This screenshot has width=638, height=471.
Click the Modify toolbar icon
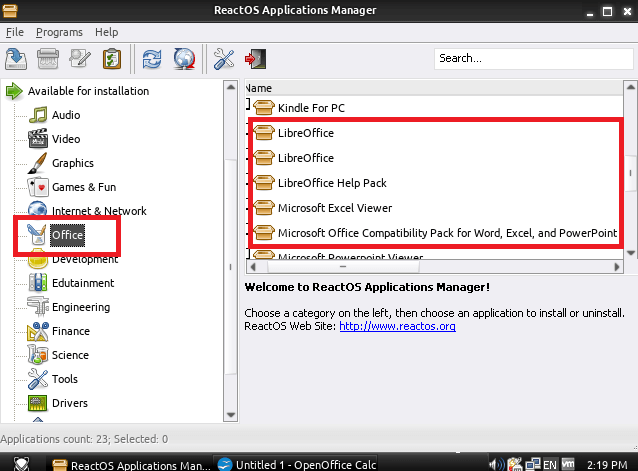(x=80, y=59)
